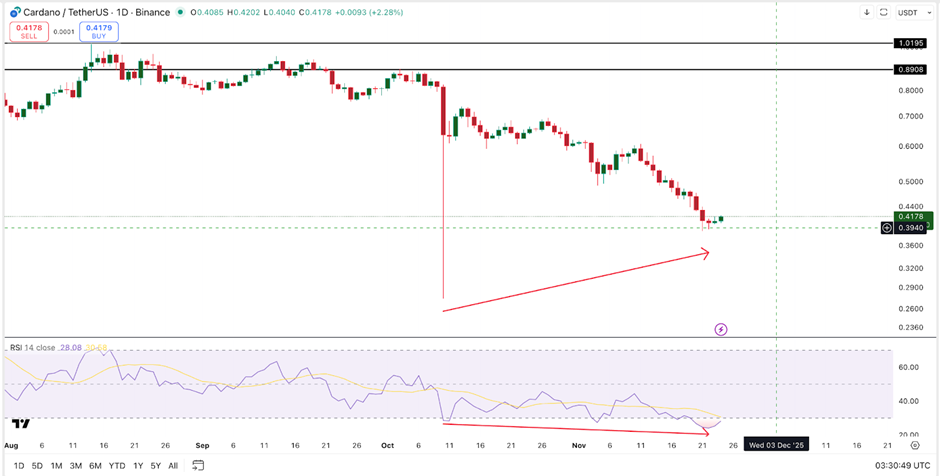Select the 1D time range

(19, 466)
